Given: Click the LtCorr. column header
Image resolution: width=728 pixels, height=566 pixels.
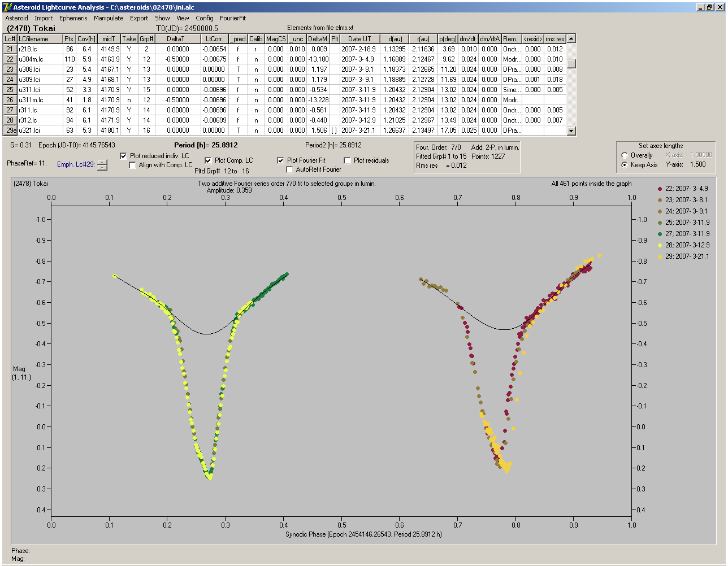Looking at the screenshot, I should (215, 39).
